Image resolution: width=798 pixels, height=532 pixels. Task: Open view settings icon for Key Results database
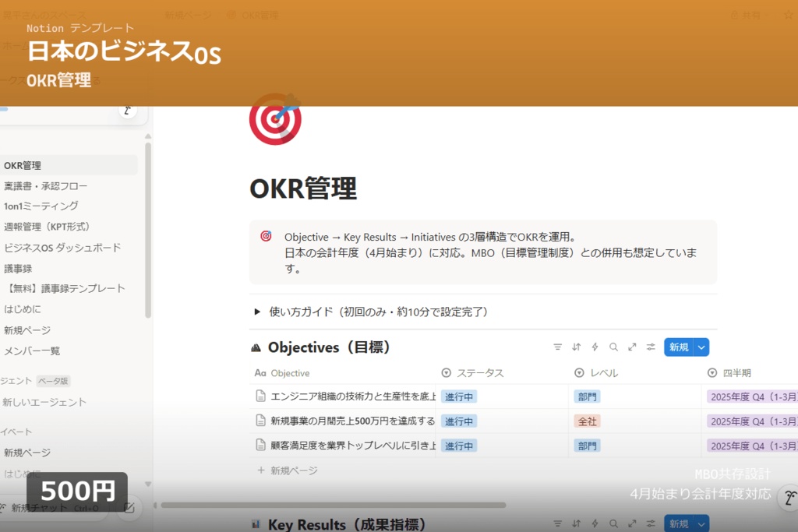[x=651, y=523]
